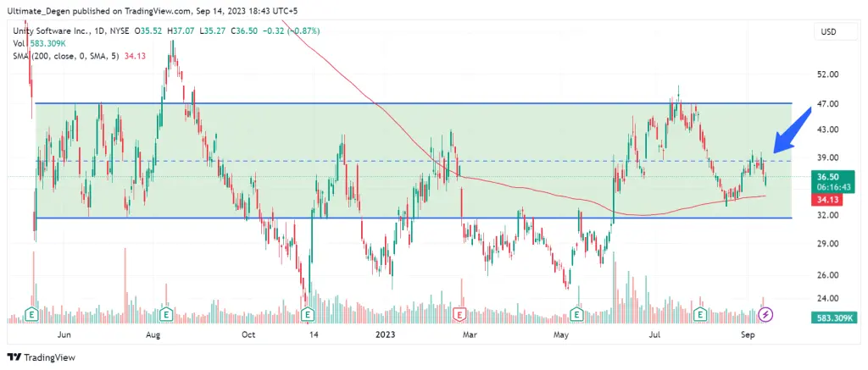Screen dimensions: 868x370
Task: Click the 43.00 price axis label
Action: pyautogui.click(x=828, y=130)
